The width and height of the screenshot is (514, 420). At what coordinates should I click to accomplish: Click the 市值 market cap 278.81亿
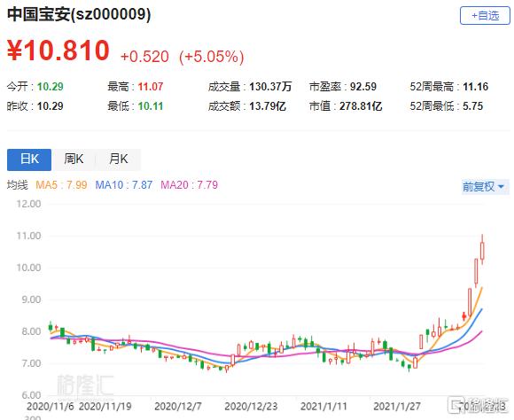(x=361, y=106)
